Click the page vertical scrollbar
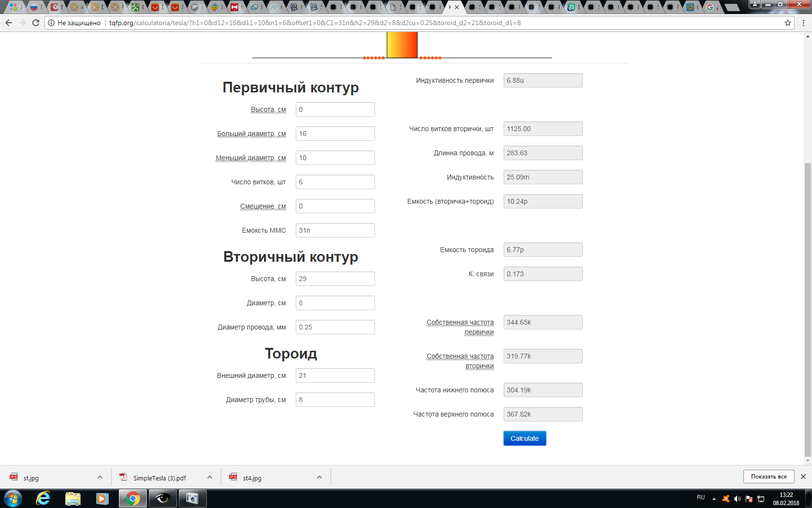Viewport: 812px width, 508px height. click(x=808, y=310)
